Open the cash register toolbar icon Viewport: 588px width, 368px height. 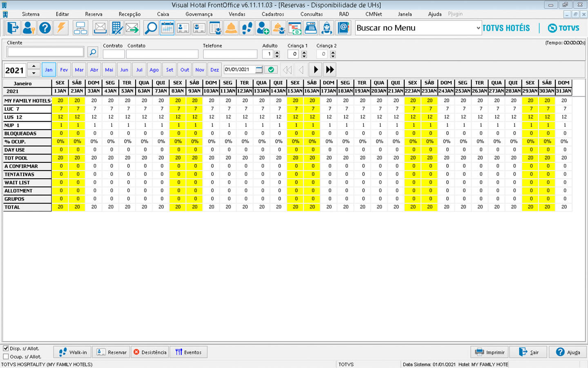[311, 28]
